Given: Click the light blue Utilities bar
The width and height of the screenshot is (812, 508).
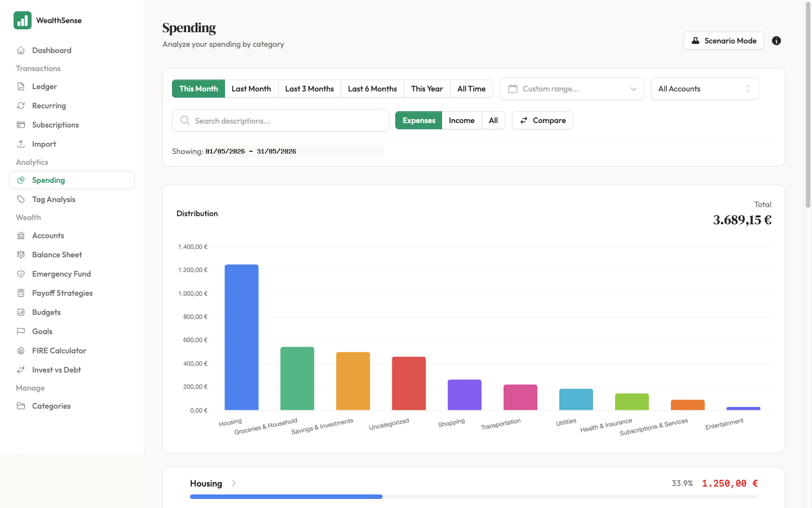Looking at the screenshot, I should [576, 400].
